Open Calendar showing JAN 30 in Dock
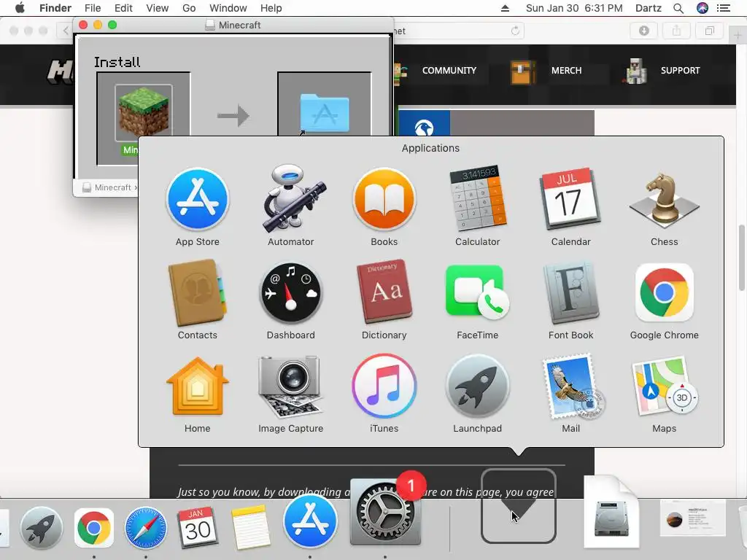747x560 pixels. click(x=198, y=527)
